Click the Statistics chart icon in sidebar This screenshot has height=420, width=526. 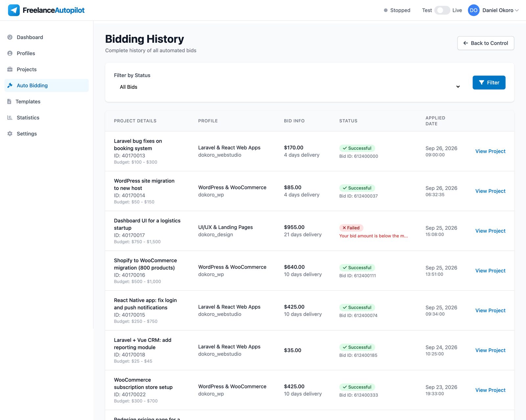point(10,118)
